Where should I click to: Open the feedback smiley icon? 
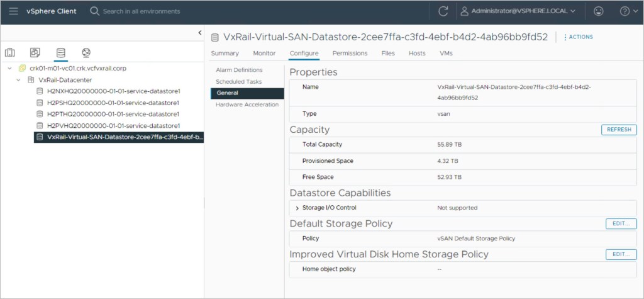coord(597,11)
